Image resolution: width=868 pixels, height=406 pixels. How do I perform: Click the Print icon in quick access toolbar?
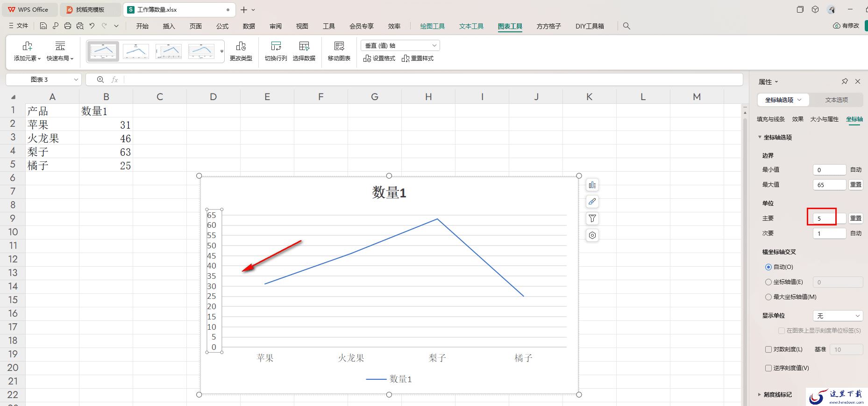point(68,26)
